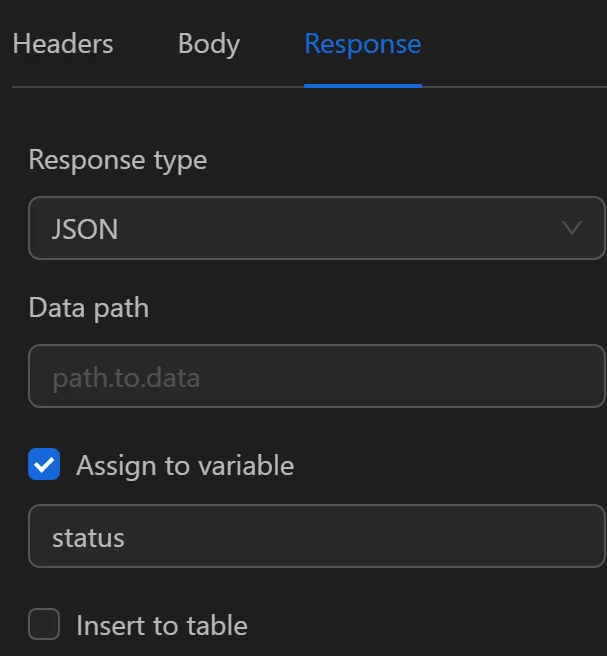Enable the Insert to table checkbox
The image size is (607, 656).
tap(44, 625)
